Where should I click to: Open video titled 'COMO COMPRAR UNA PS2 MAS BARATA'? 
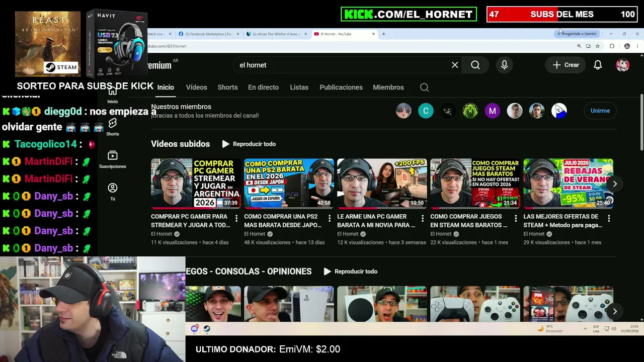[283, 221]
